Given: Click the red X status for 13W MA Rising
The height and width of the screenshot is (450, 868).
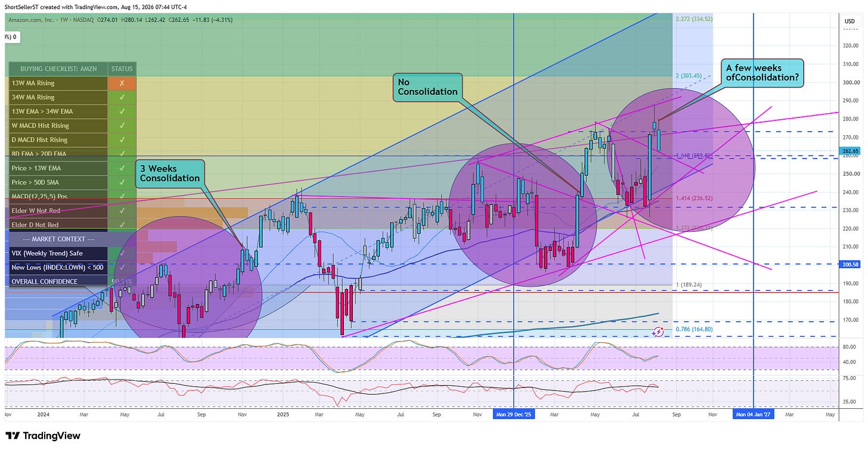Looking at the screenshot, I should (x=122, y=83).
